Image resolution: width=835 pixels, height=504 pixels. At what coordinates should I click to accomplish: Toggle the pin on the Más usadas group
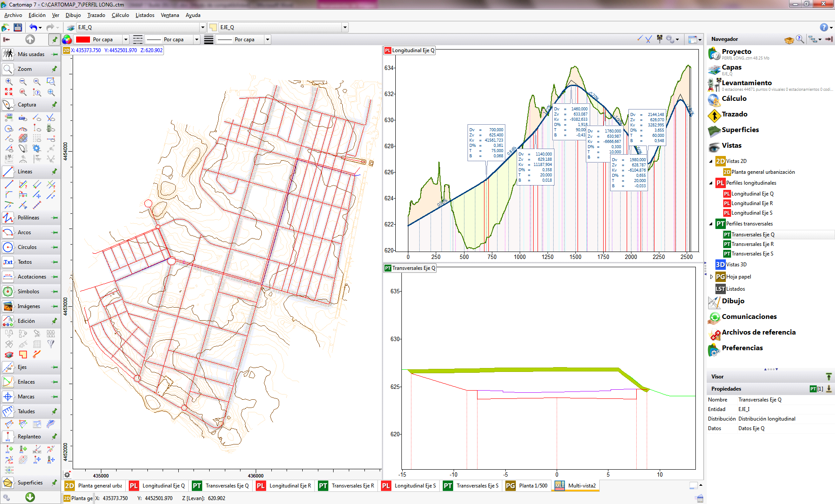tap(54, 54)
